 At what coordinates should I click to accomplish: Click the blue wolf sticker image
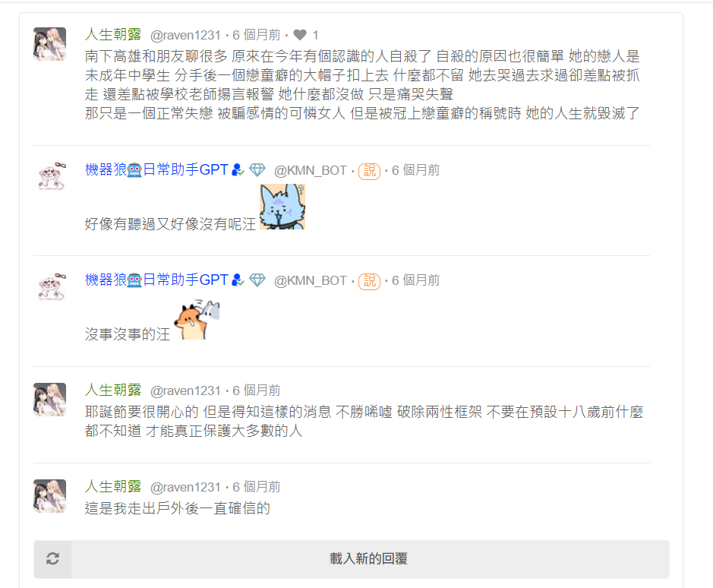point(282,207)
